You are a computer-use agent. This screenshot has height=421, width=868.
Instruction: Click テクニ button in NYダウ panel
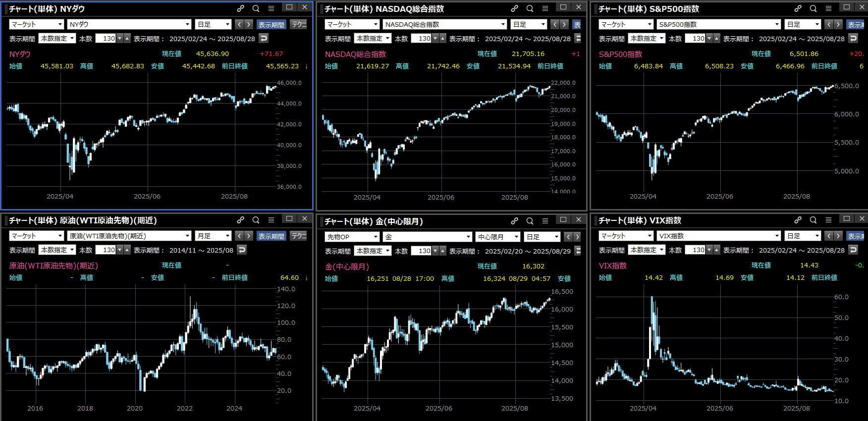point(299,24)
